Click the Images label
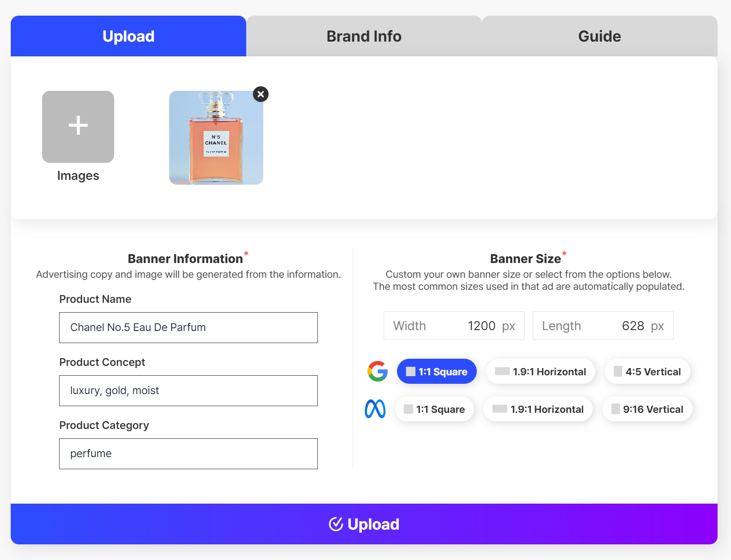This screenshot has height=560, width=731. 78,176
